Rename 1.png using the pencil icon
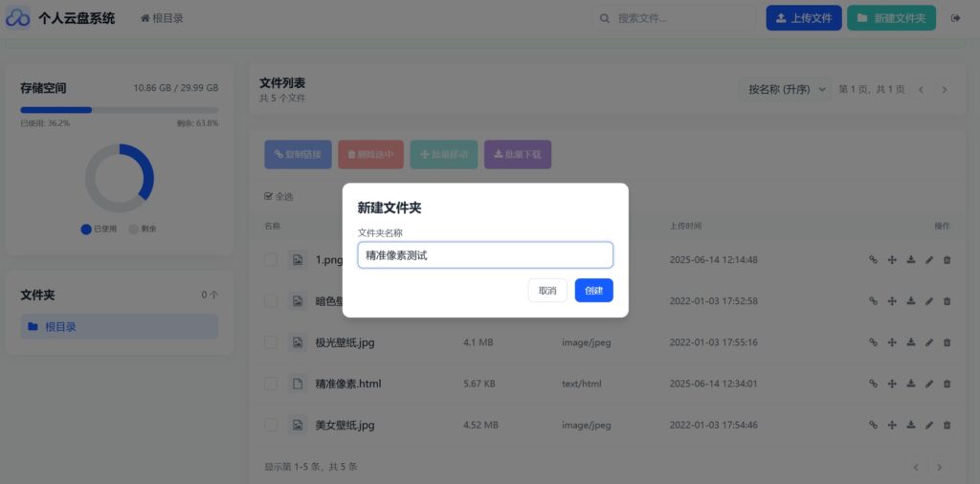980x484 pixels. (x=928, y=260)
